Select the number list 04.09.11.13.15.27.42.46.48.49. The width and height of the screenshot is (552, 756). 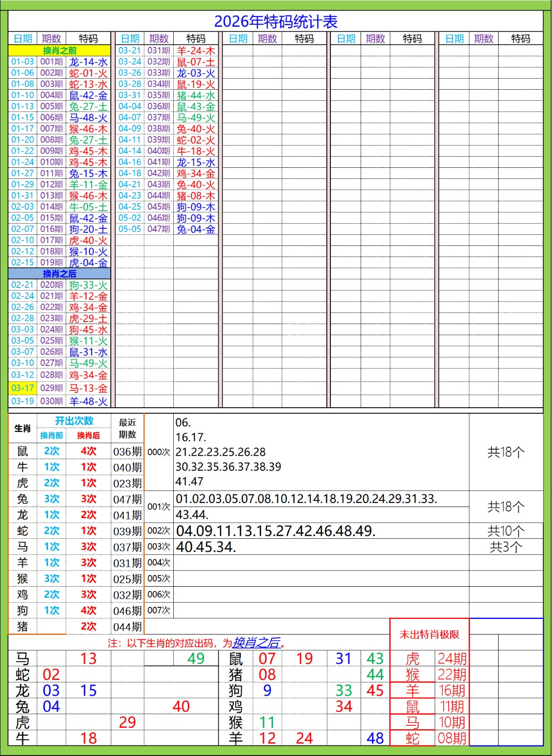[276, 531]
